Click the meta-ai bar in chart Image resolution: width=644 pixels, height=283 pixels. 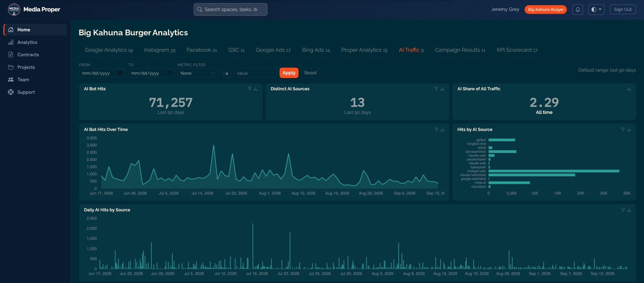click(x=509, y=183)
